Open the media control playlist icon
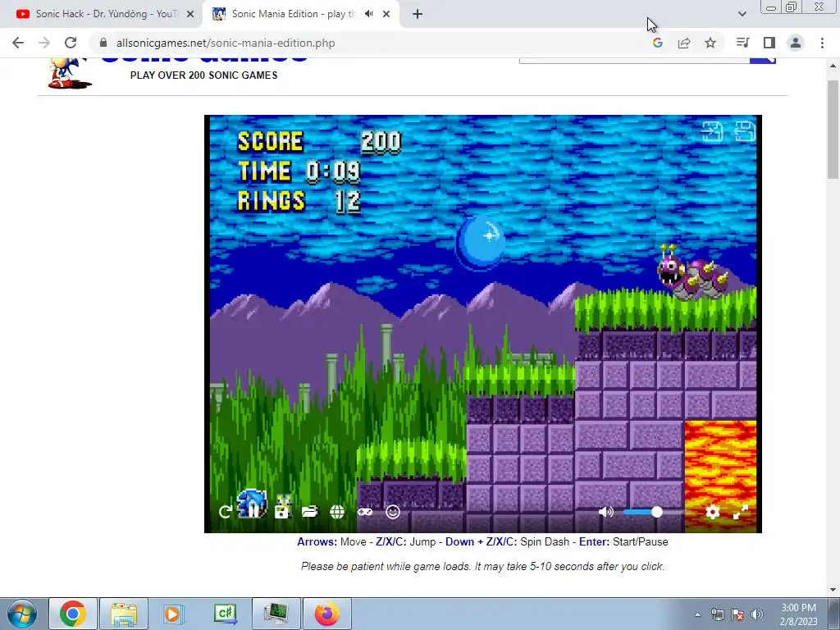The width and height of the screenshot is (840, 630). (742, 43)
